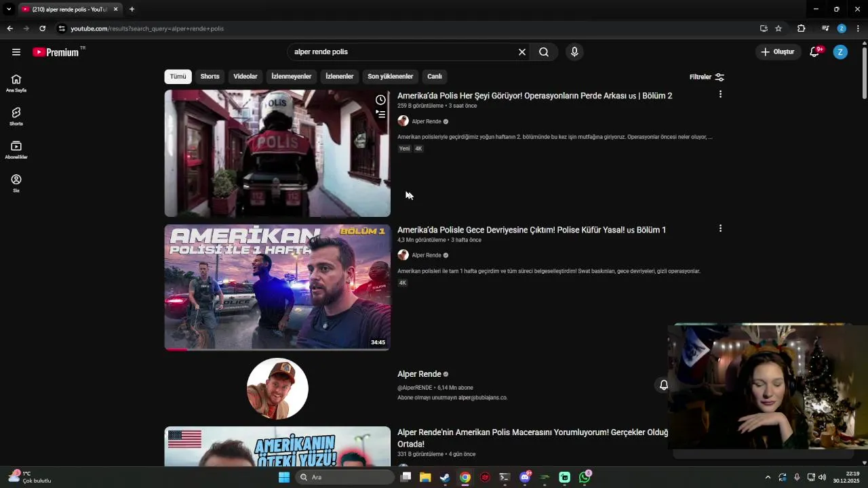Open the Amerikan Polis Macerasını Yorumluyorum video

click(x=532, y=438)
